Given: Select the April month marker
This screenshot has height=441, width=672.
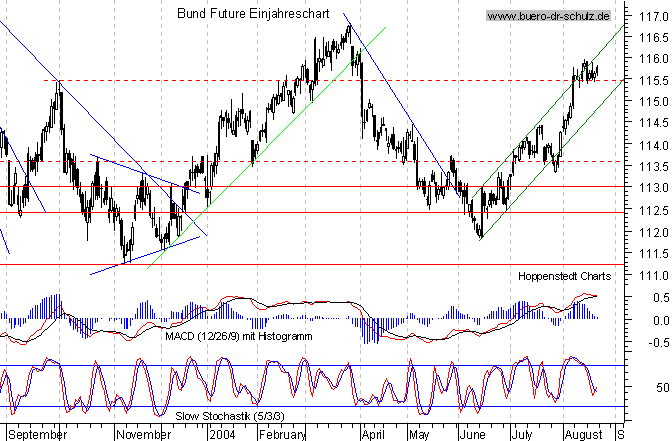Looking at the screenshot, I should click(x=372, y=435).
